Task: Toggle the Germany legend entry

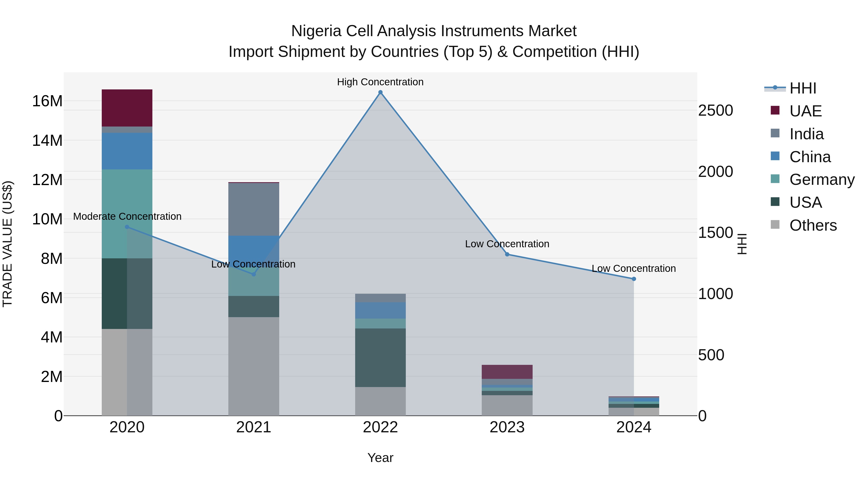Action: [812, 180]
